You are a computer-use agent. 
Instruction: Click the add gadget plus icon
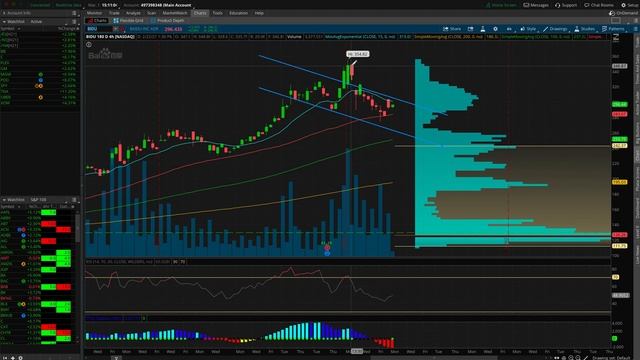[x=13, y=358]
